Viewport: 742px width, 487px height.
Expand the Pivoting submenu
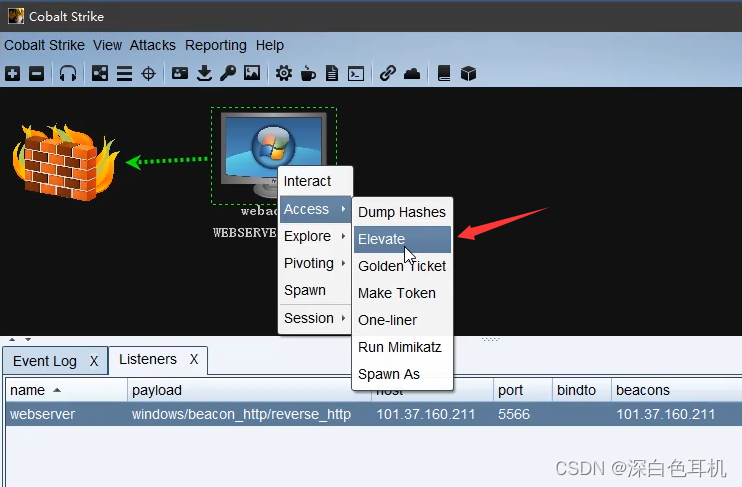click(315, 263)
